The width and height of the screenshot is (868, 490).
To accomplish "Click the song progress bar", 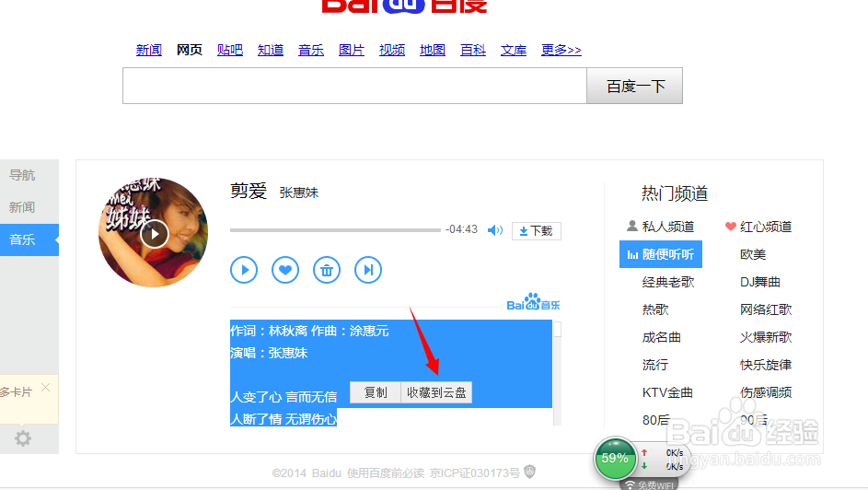I will click(x=335, y=229).
